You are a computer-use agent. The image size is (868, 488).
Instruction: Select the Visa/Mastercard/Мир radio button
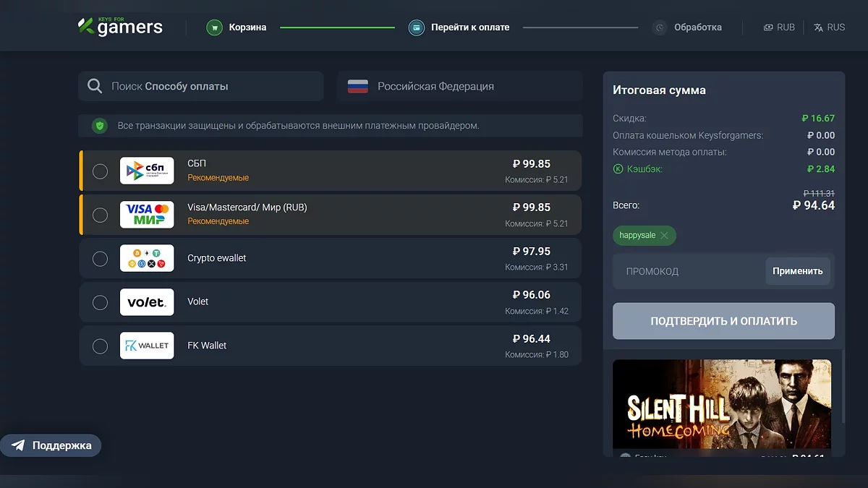tap(101, 215)
